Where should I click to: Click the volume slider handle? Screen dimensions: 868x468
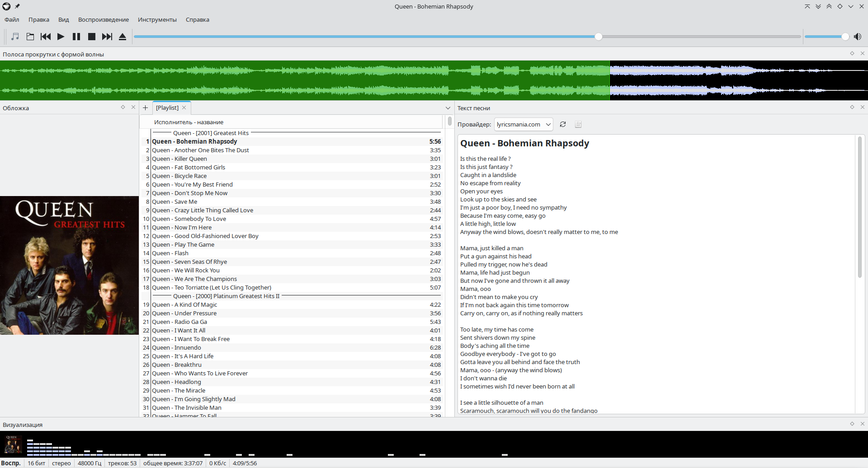coord(845,37)
